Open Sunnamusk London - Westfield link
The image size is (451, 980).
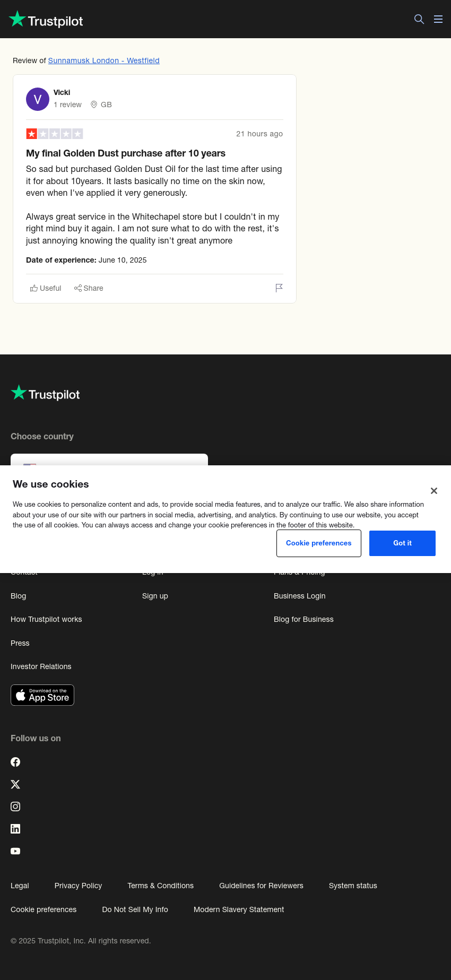[x=104, y=60]
